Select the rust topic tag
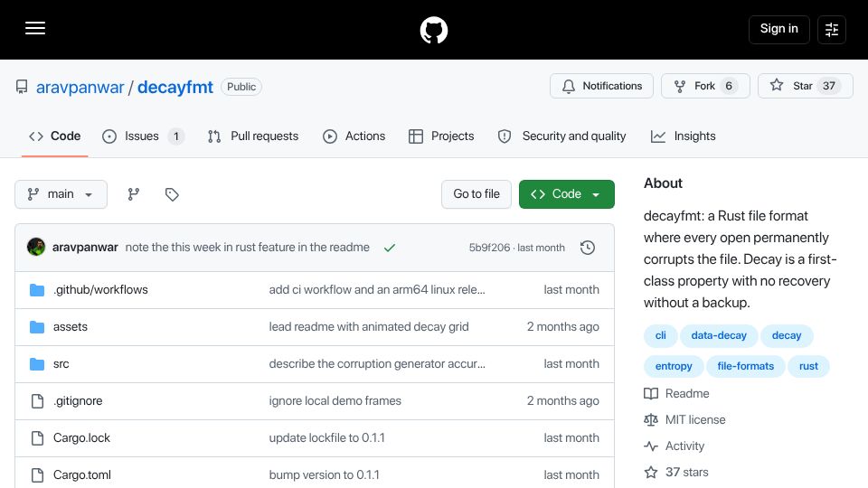868x488 pixels. click(808, 366)
